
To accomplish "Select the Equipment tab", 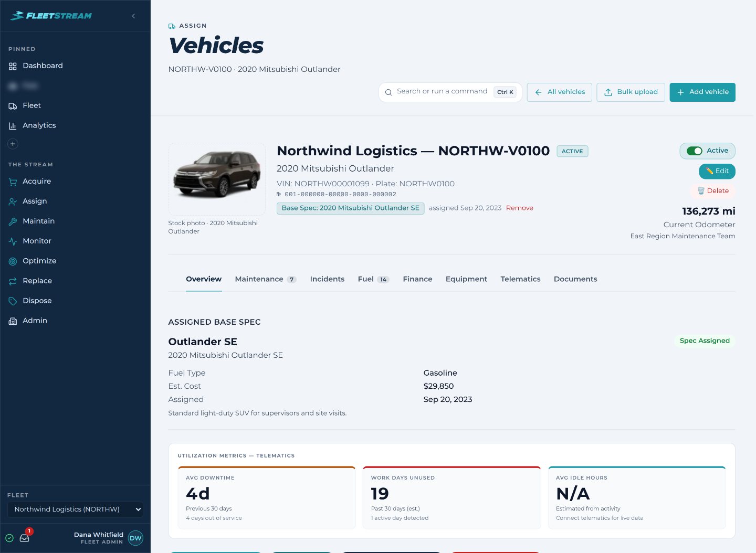I will [466, 279].
